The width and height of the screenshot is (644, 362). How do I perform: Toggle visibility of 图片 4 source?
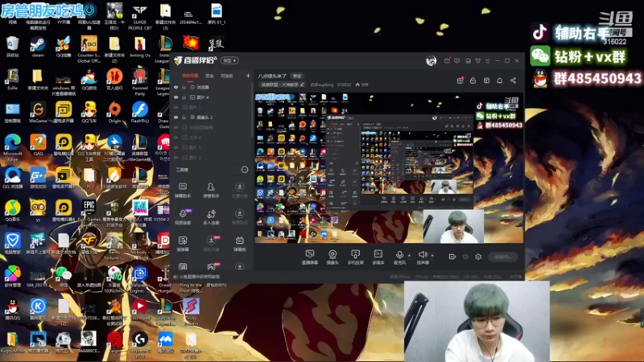coord(176,97)
